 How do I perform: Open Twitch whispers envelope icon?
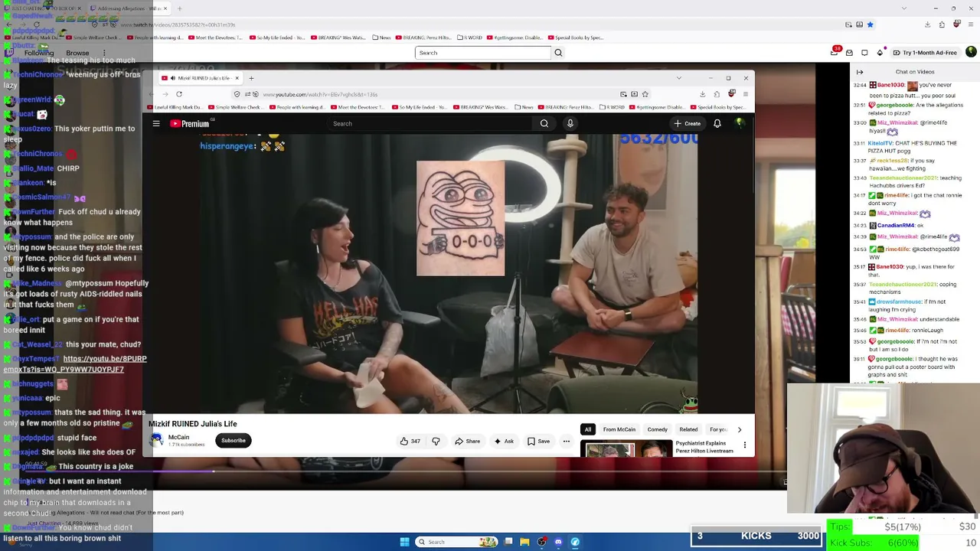pyautogui.click(x=850, y=52)
